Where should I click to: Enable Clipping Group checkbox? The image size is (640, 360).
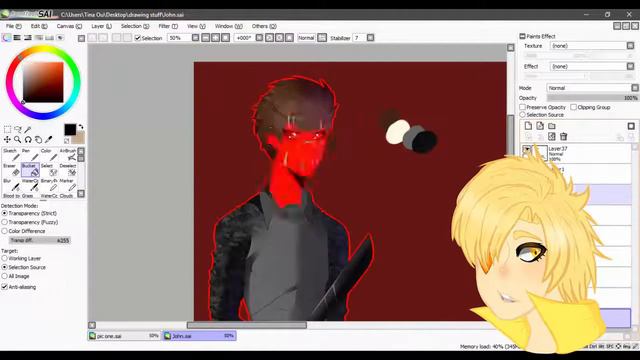click(x=573, y=107)
